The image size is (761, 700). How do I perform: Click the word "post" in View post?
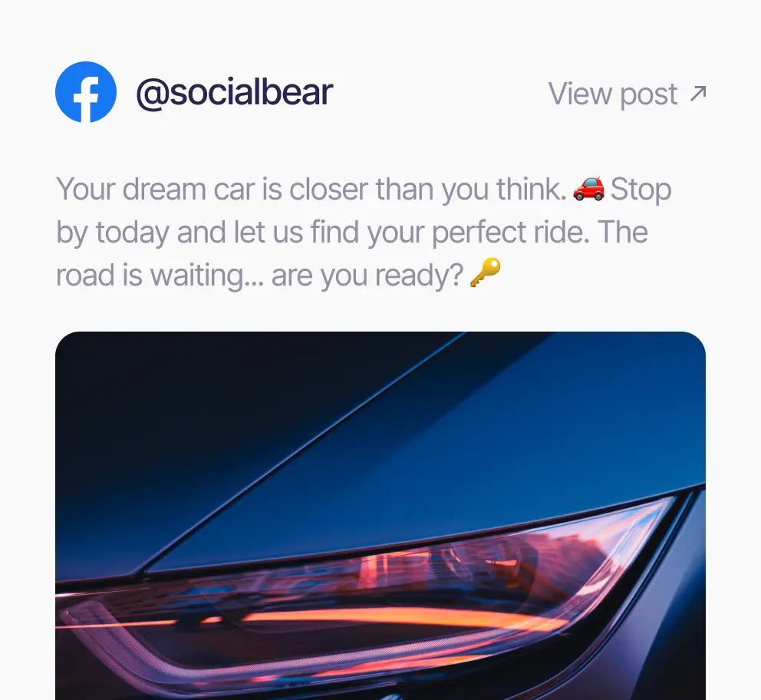coord(648,94)
